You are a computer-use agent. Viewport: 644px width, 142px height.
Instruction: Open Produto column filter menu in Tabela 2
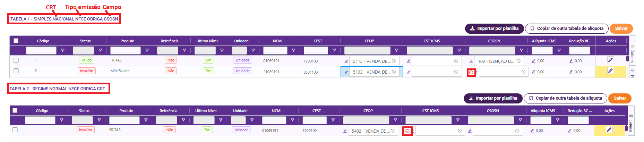click(146, 120)
